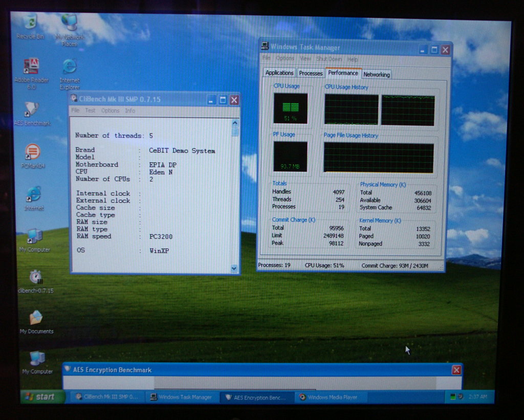This screenshot has height=420, width=524.
Task: Click the Kernel Memory Paged value 10020
Action: (x=423, y=236)
